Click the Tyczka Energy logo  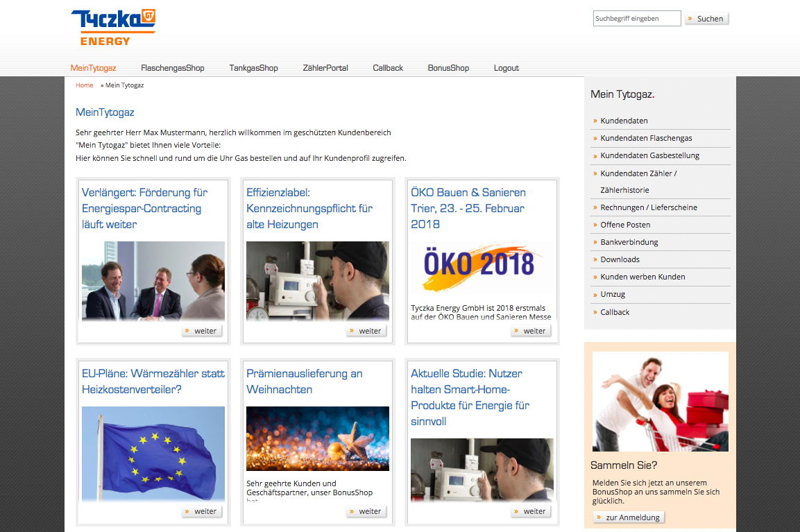(113, 28)
